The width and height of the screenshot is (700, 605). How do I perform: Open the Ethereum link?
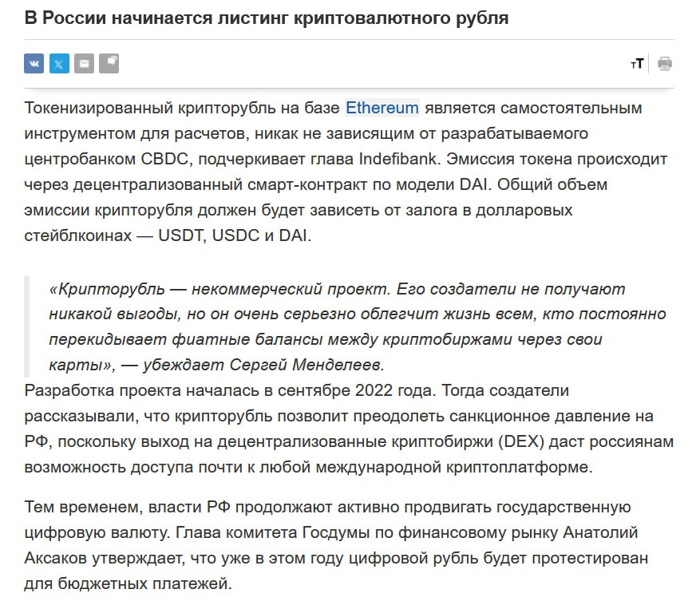point(382,108)
